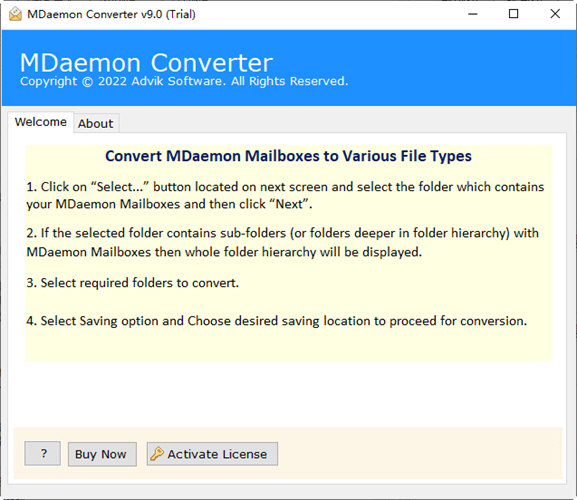The image size is (577, 500).
Task: Click the heading 'Convert MDaemon Mailboxes to Various File Types'
Action: click(x=288, y=156)
